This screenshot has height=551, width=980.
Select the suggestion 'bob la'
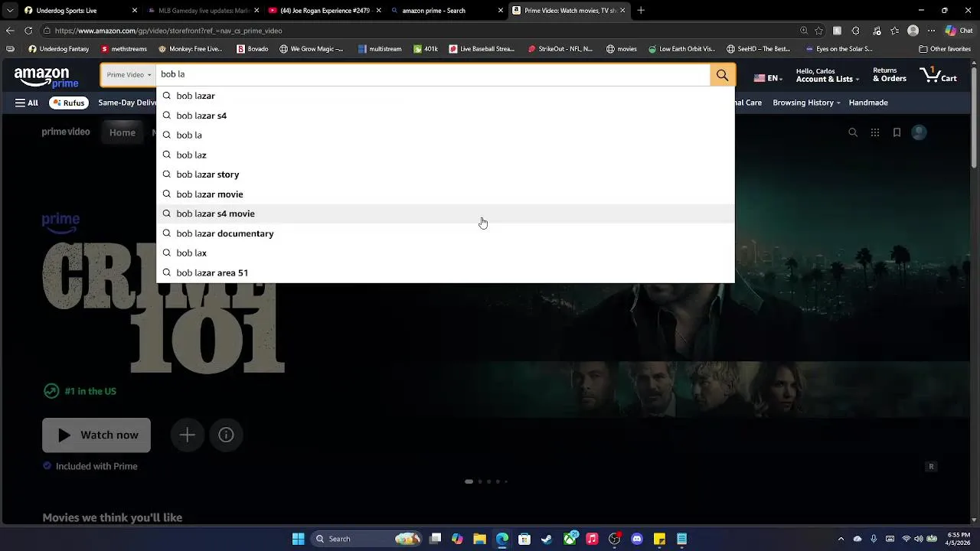click(446, 135)
